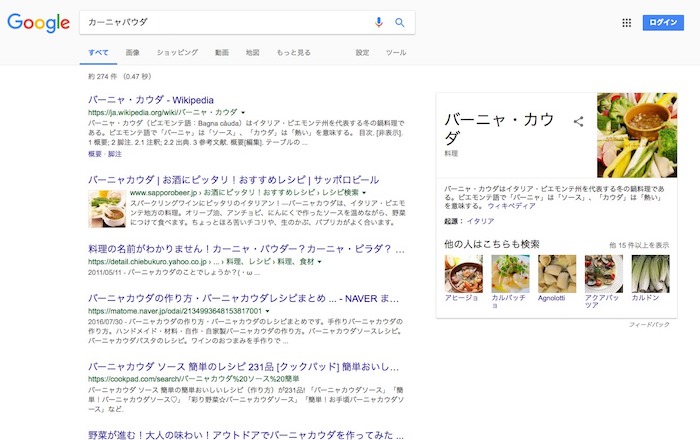This screenshot has width=700, height=440.
Task: Click the イタリア origin link
Action: click(480, 221)
